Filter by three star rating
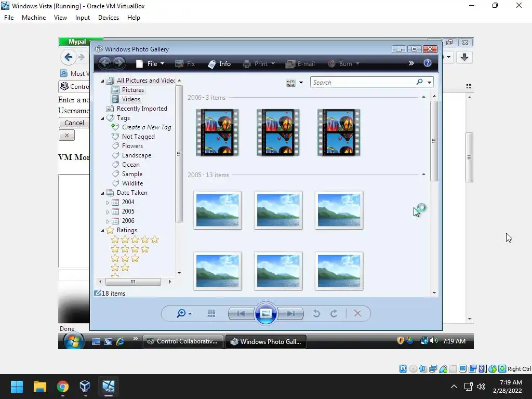532x399 pixels. (x=125, y=259)
